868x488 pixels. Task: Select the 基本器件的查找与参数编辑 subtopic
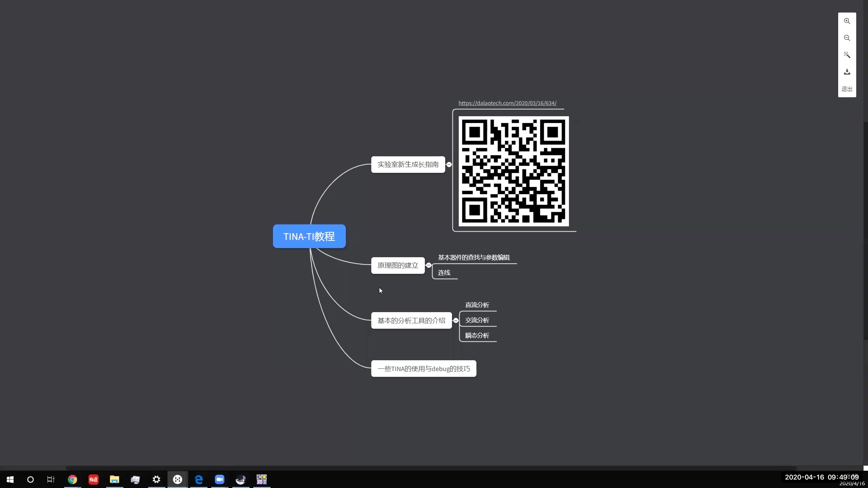474,258
